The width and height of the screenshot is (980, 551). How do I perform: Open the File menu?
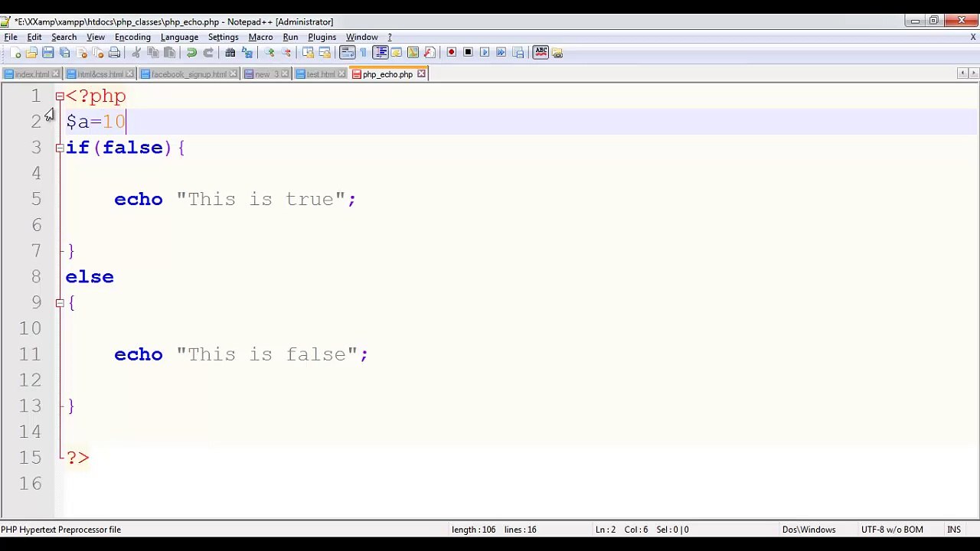point(11,37)
